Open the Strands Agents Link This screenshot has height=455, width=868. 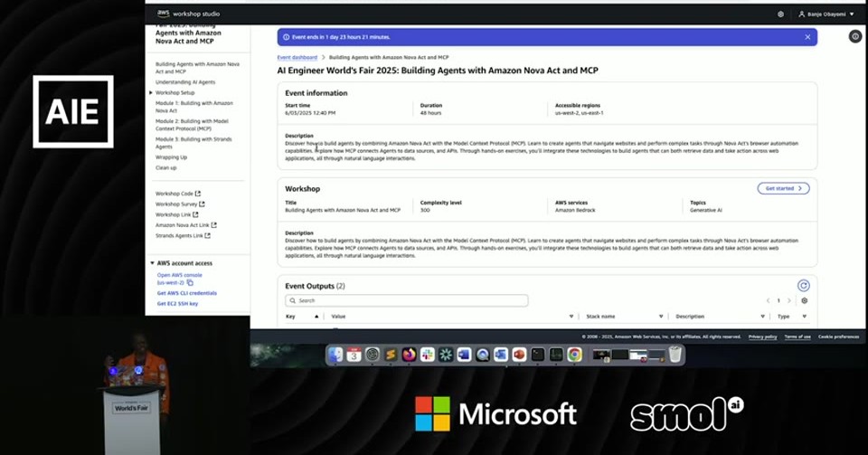coord(183,236)
